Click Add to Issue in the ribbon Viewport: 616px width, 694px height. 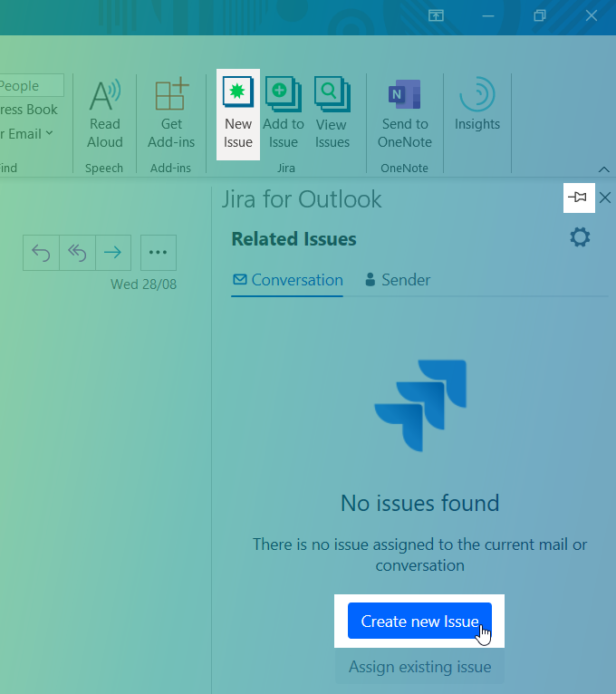[x=284, y=113]
